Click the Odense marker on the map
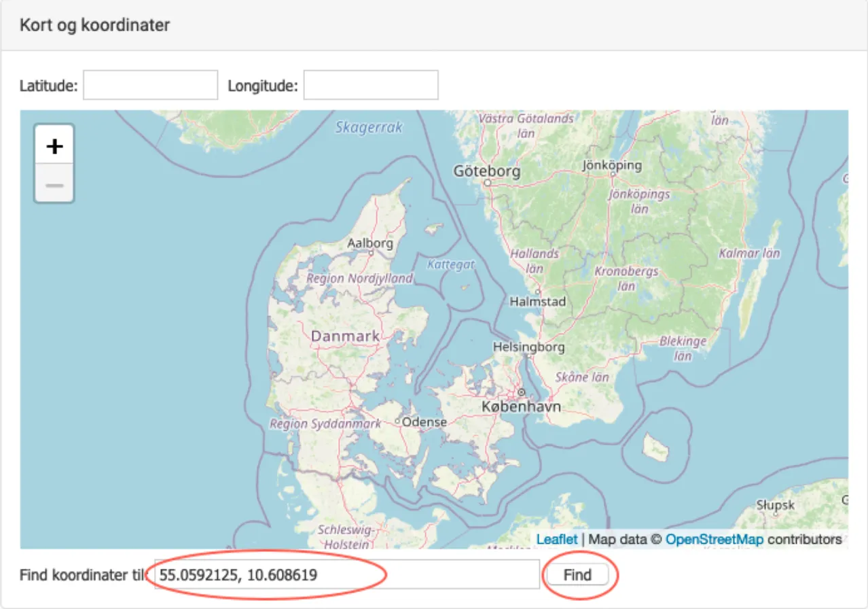 (399, 421)
